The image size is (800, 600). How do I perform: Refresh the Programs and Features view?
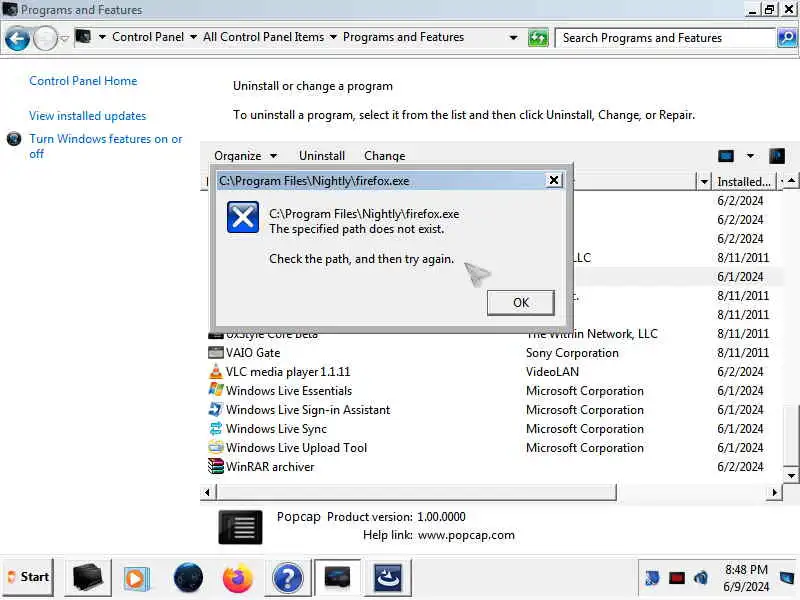538,38
